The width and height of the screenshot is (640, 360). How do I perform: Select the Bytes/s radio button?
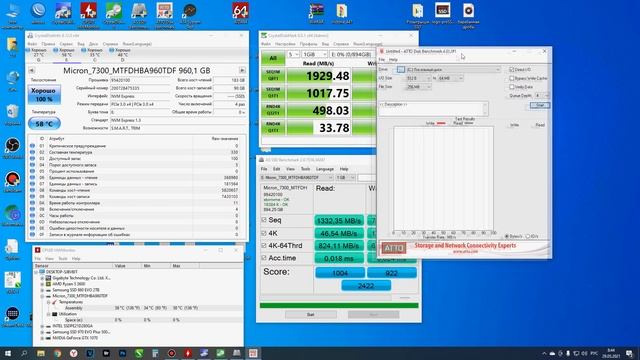click(507, 236)
